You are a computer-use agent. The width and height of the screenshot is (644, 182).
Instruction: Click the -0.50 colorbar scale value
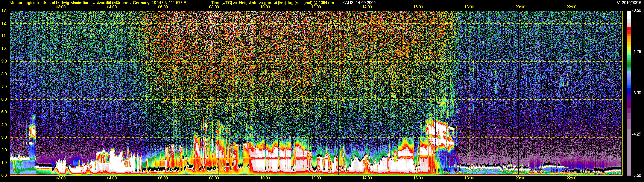636,10
